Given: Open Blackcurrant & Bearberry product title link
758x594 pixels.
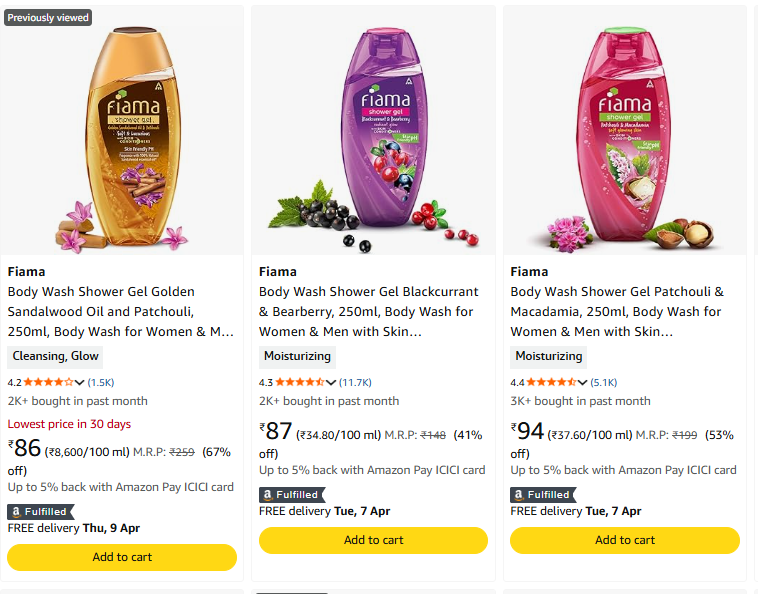Looking at the screenshot, I should click(x=369, y=311).
